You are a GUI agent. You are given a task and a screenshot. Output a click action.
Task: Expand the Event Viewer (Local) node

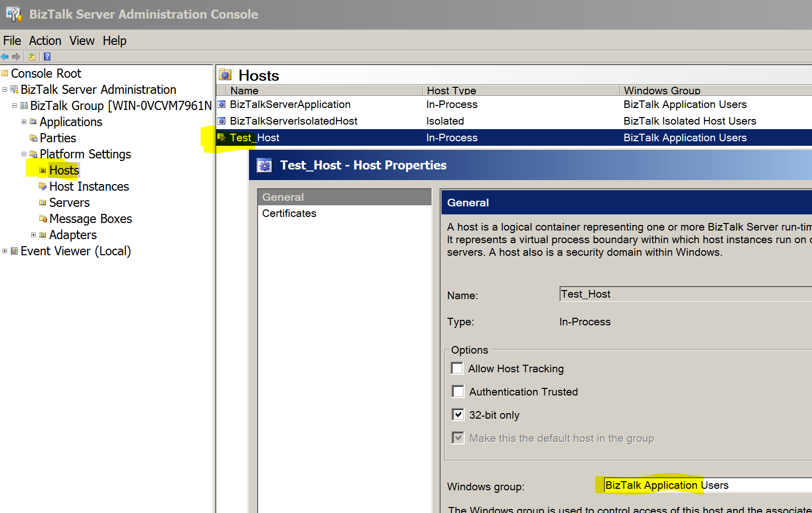click(x=5, y=251)
